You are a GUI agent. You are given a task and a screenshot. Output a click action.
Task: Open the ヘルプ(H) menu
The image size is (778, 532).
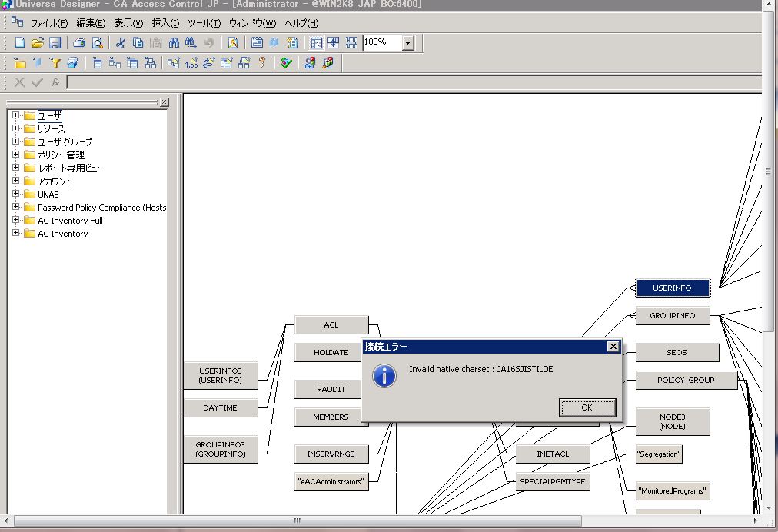coord(301,23)
